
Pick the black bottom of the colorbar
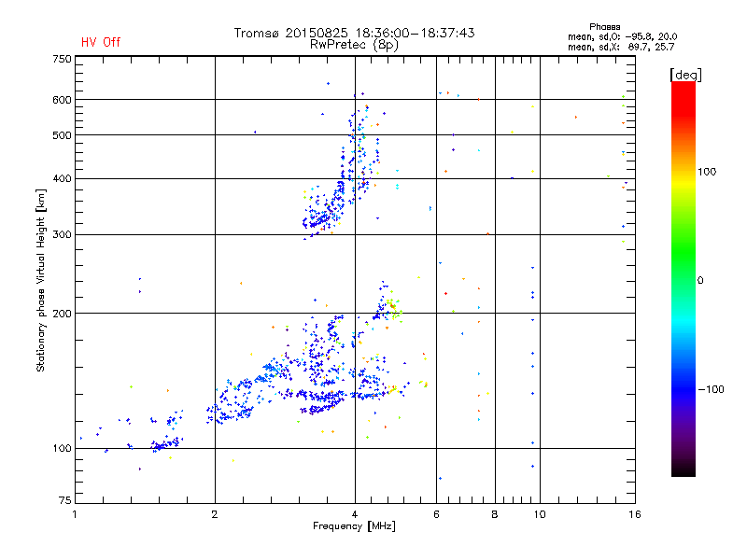point(683,469)
